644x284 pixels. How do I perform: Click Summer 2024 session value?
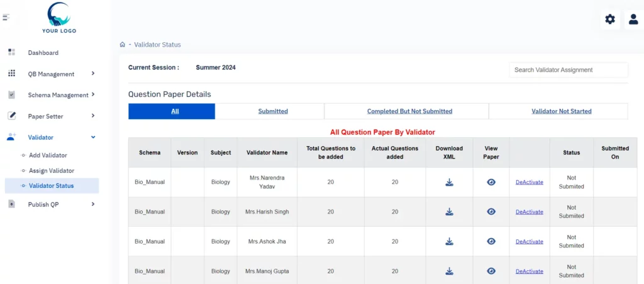(x=216, y=67)
